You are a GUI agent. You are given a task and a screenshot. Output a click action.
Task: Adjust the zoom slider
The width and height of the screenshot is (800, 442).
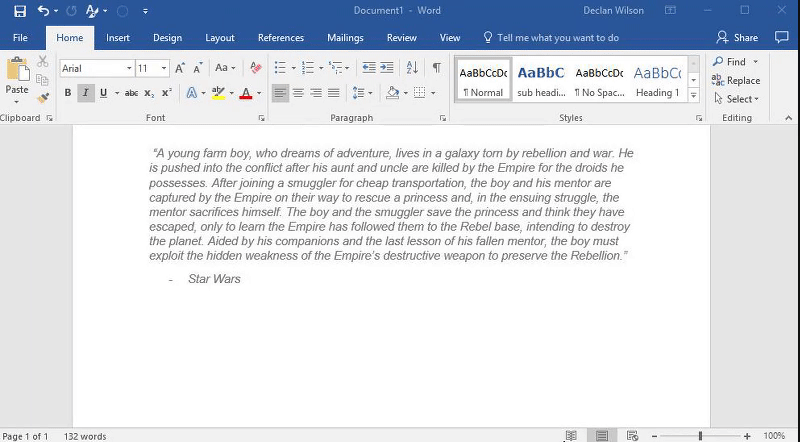click(x=701, y=436)
